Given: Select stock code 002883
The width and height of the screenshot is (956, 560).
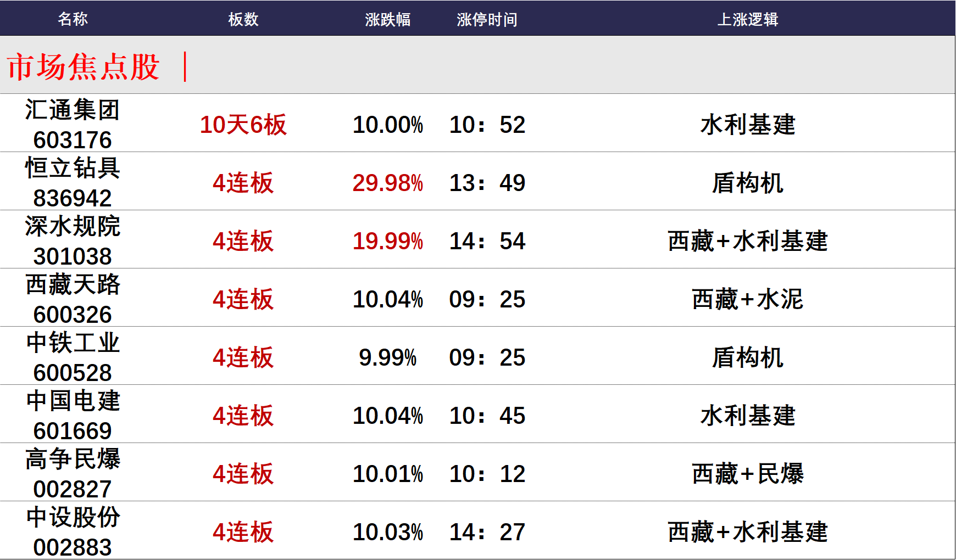Looking at the screenshot, I should click(x=73, y=547).
